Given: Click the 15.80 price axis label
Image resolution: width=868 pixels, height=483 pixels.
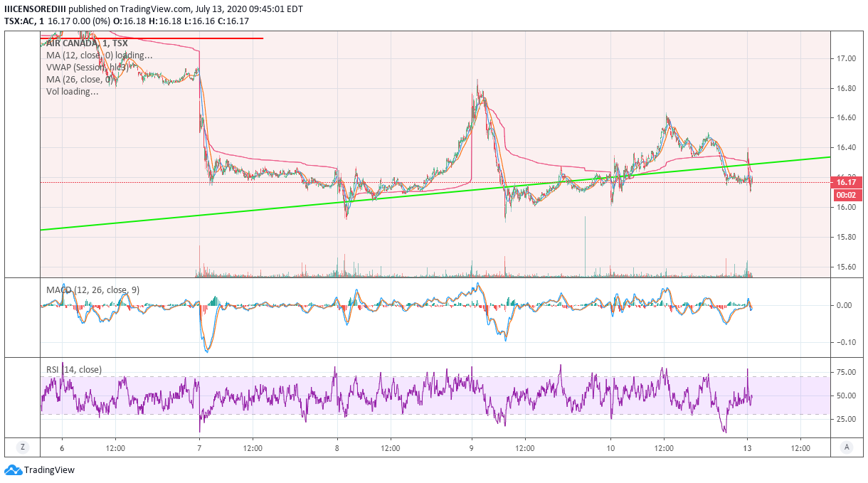Looking at the screenshot, I should click(x=847, y=238).
